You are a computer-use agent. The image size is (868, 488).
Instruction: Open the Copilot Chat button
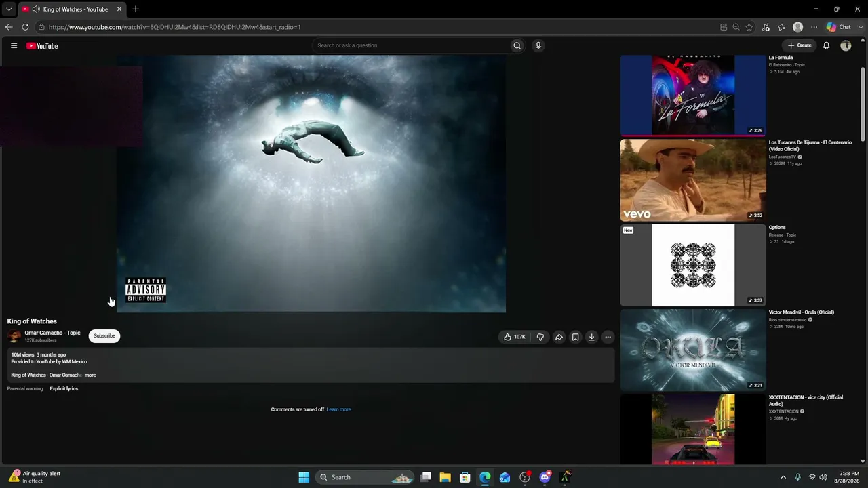click(x=838, y=27)
